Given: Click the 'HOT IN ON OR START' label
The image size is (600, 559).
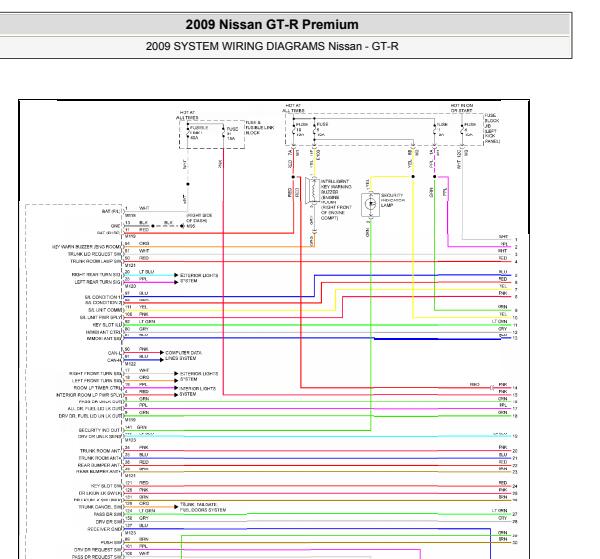Looking at the screenshot, I should [462, 108].
